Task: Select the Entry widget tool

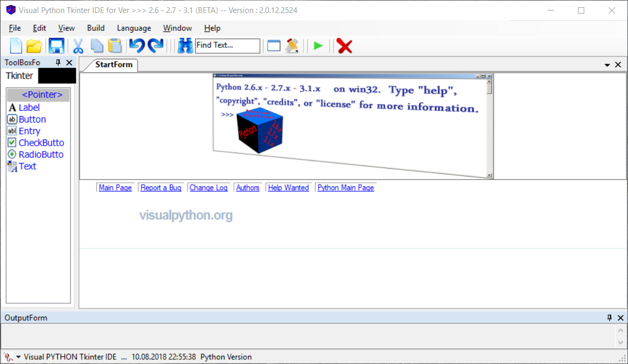Action: tap(29, 131)
